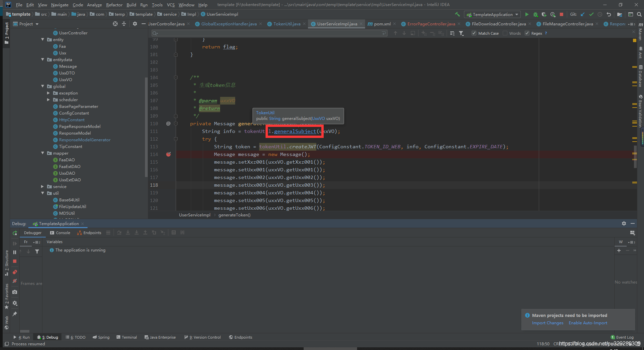The image size is (644, 350).
Task: Stop the application from the top toolbar
Action: 561,14
